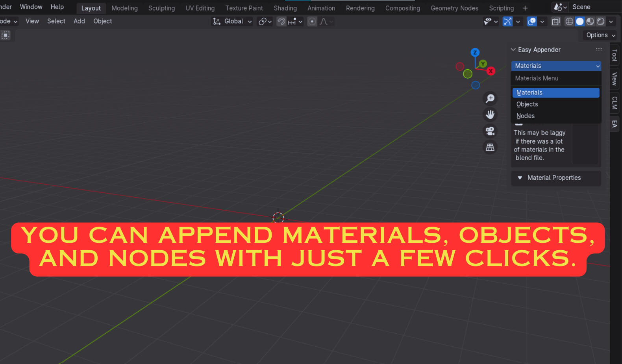Toggle snapping magnet icon
This screenshot has width=622, height=364.
coord(281,22)
